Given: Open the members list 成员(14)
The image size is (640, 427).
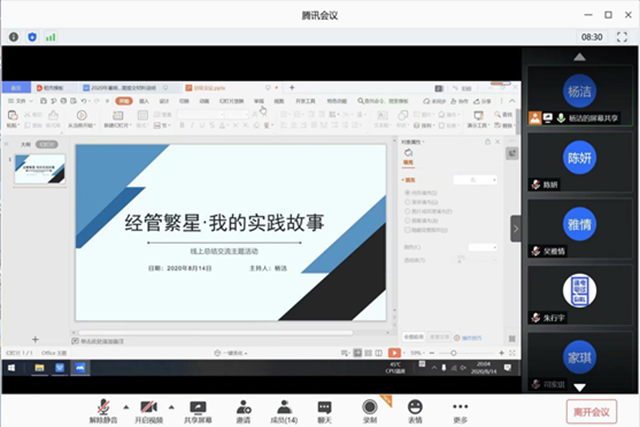Looking at the screenshot, I should click(284, 410).
